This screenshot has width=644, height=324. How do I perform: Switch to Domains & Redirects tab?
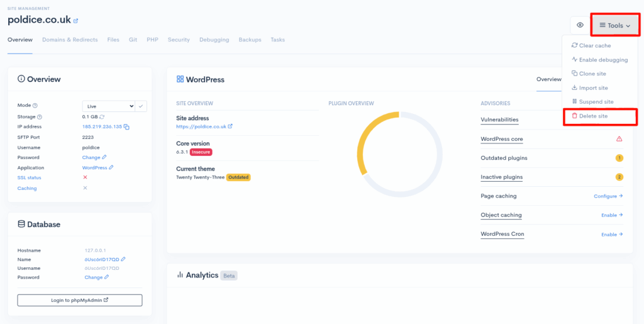[70, 40]
